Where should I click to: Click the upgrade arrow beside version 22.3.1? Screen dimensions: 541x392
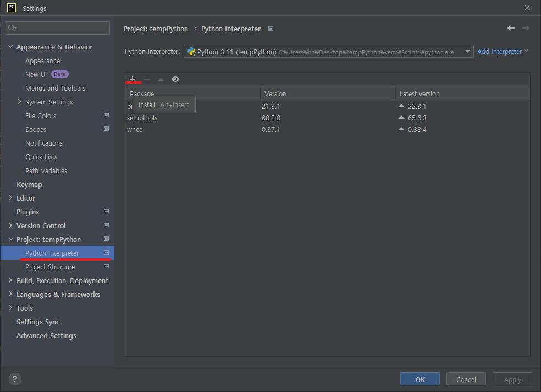[x=401, y=106]
